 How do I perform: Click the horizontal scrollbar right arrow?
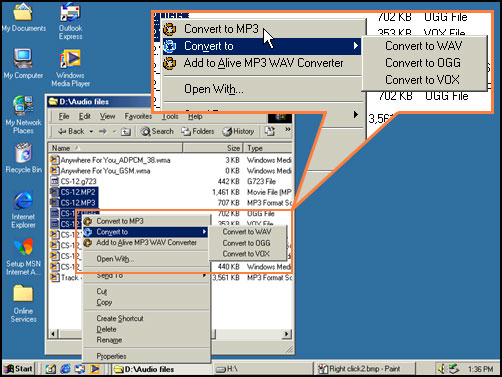point(286,334)
